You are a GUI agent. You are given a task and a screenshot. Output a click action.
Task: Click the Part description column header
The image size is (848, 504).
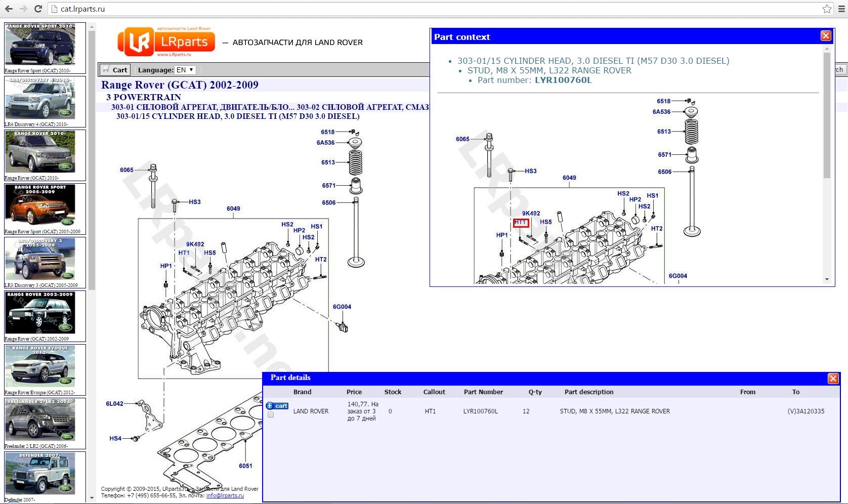point(589,392)
